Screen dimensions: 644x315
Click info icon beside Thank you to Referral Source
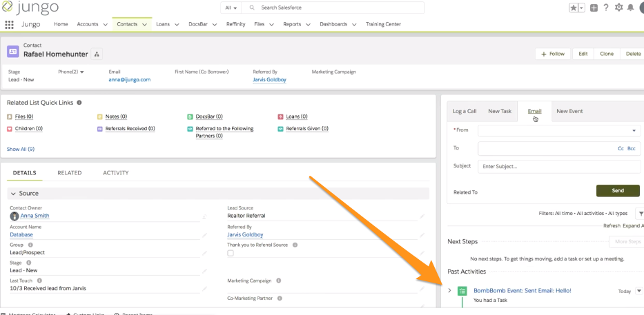click(295, 245)
